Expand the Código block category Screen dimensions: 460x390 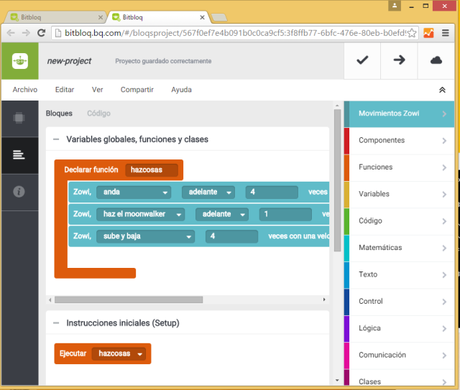point(399,221)
